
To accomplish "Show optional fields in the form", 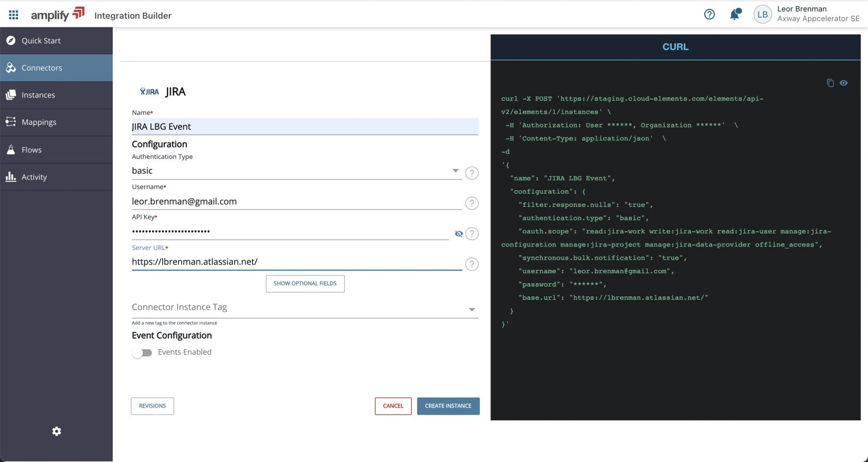I will point(305,284).
